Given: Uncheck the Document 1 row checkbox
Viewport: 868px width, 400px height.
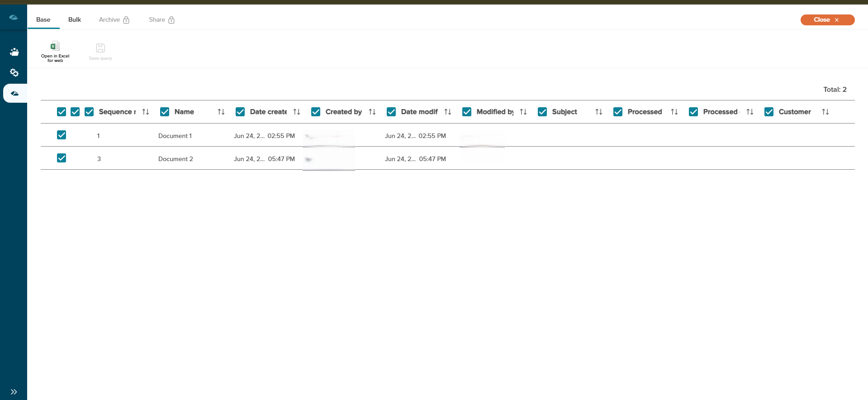Looking at the screenshot, I should click(62, 135).
